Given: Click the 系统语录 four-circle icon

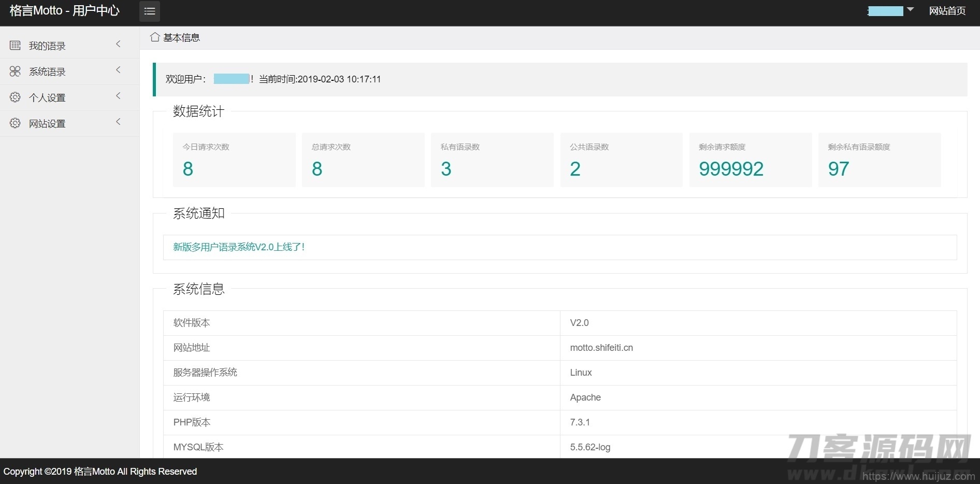Looking at the screenshot, I should tap(15, 72).
